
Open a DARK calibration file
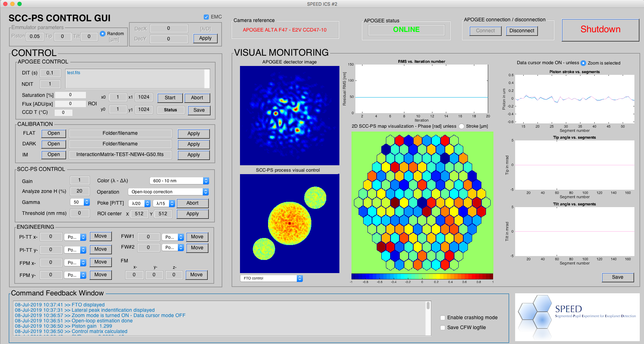tap(54, 144)
